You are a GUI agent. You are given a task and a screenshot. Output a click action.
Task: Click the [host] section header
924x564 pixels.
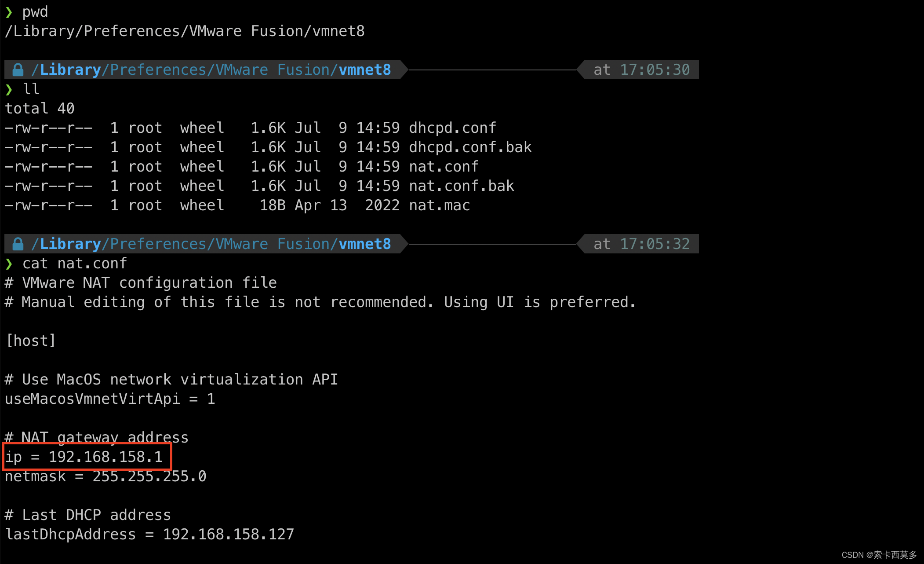point(31,341)
